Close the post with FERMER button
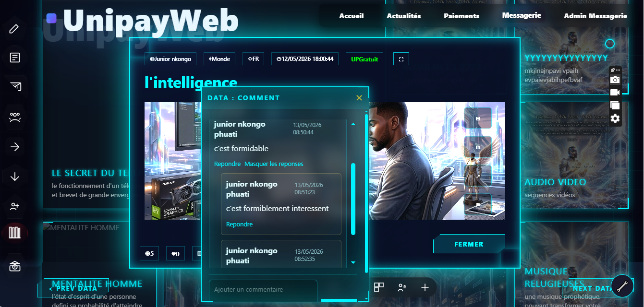 point(469,244)
